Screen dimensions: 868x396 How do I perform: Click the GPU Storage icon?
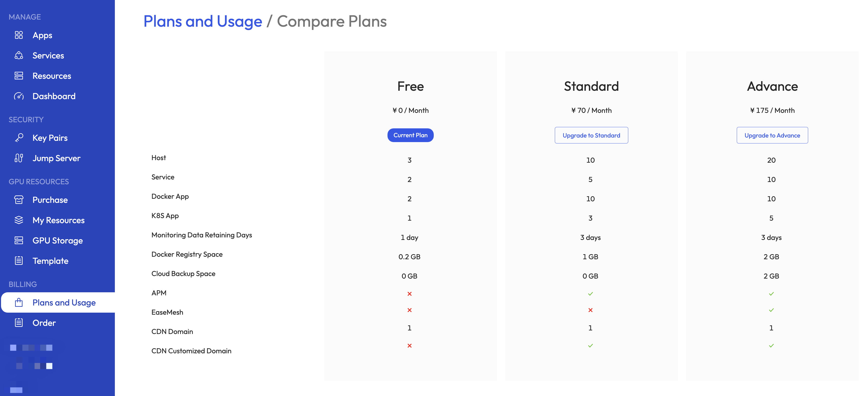[19, 241]
